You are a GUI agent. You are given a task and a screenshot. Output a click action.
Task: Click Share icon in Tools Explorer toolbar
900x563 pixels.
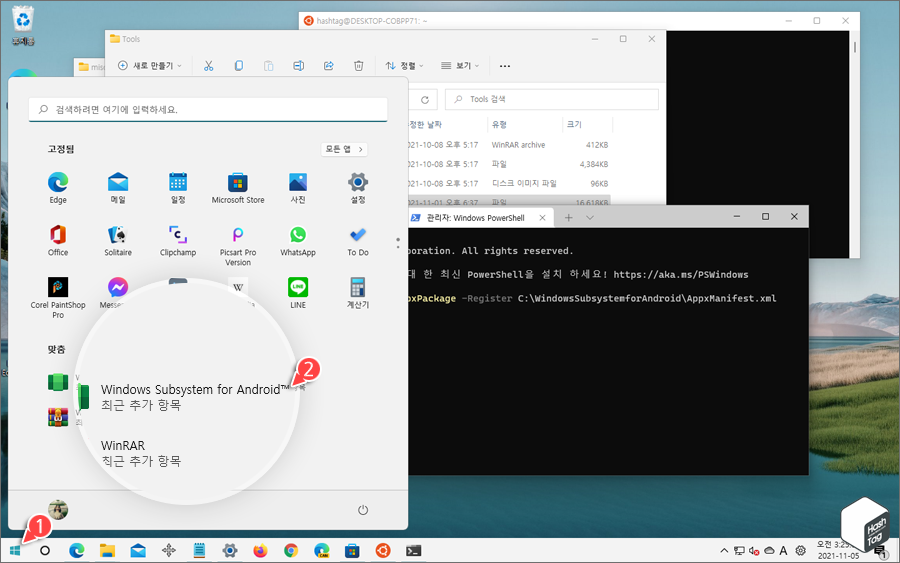pos(328,66)
